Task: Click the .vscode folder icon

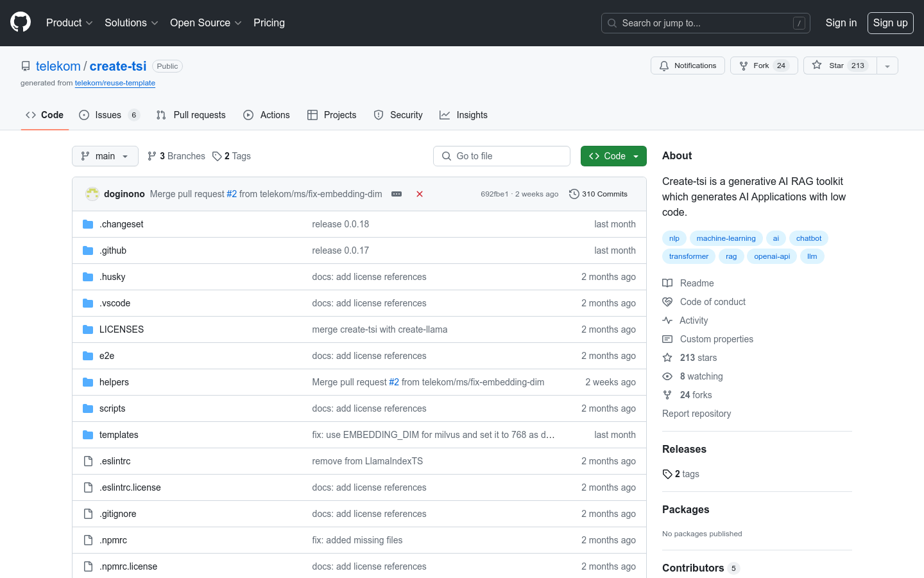Action: point(88,303)
